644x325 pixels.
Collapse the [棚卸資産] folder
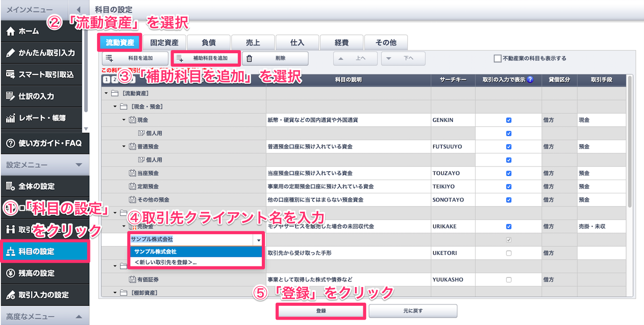[115, 293]
